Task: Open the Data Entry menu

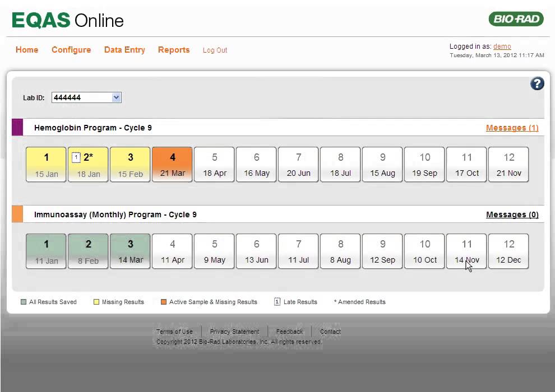Action: pos(124,50)
